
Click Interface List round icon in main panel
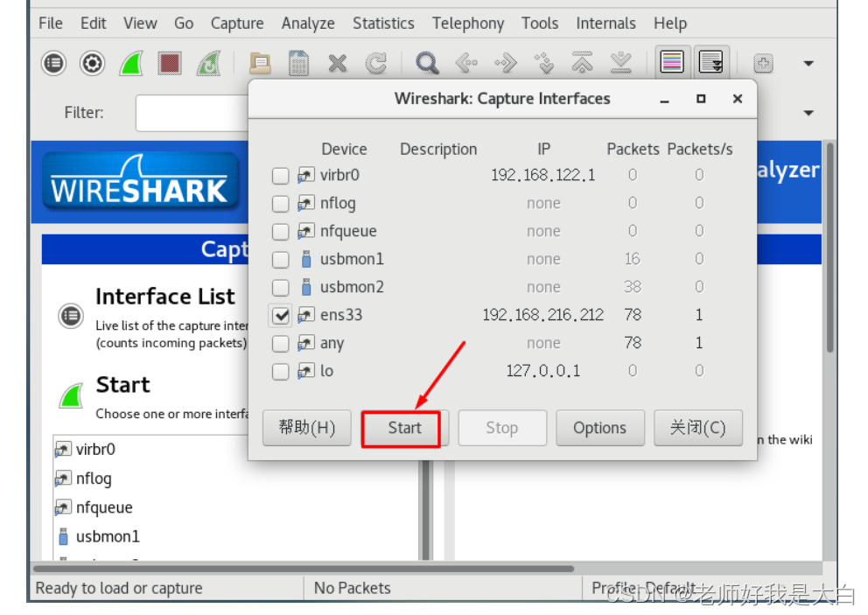coord(71,316)
